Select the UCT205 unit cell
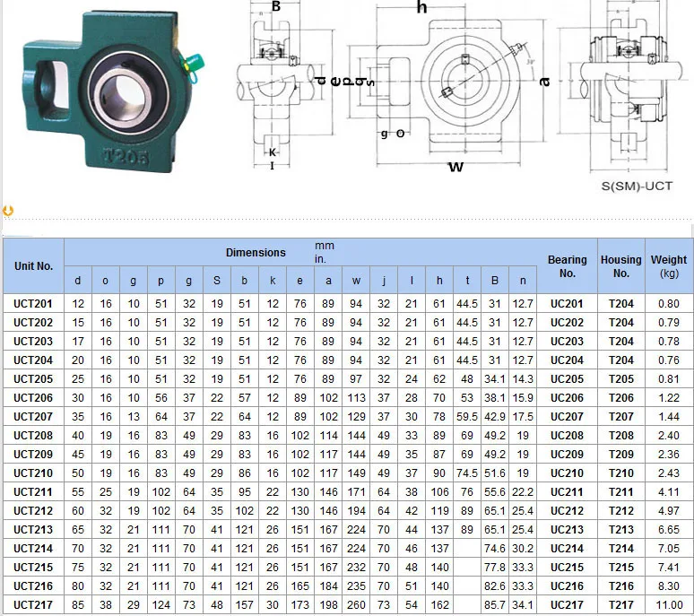 click(34, 379)
